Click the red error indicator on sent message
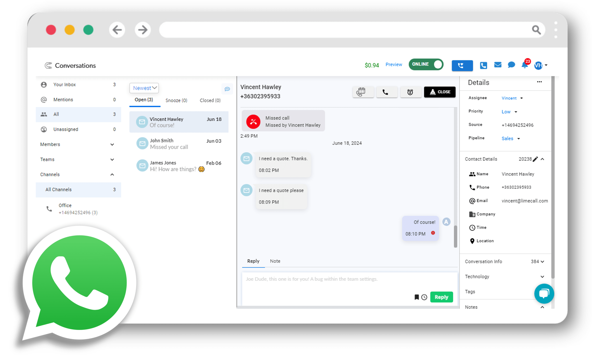593x364 pixels. click(x=433, y=233)
